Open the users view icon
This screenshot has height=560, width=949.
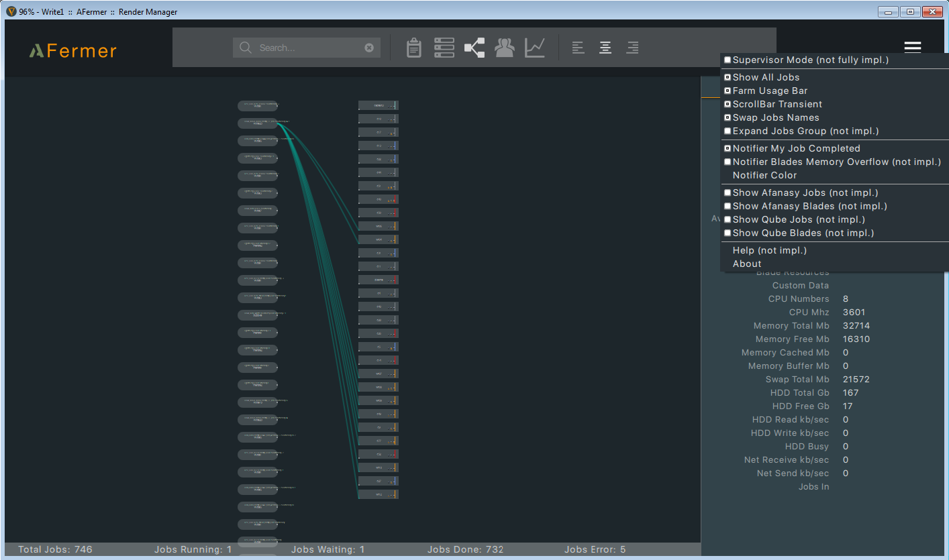tap(505, 48)
